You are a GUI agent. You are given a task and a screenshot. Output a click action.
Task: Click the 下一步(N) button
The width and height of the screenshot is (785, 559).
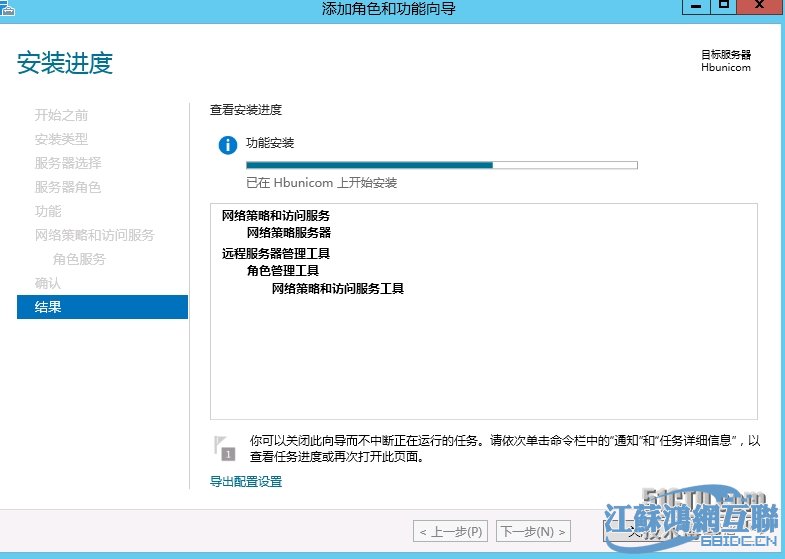tap(533, 531)
